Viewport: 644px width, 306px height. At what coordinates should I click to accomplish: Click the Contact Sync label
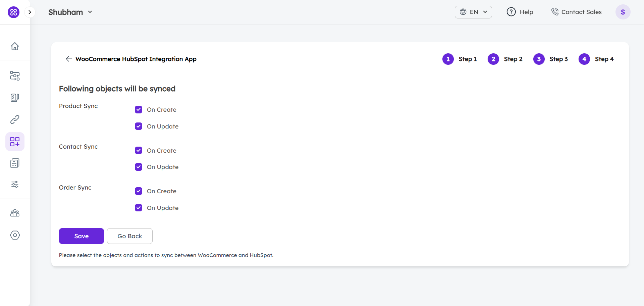pos(78,147)
